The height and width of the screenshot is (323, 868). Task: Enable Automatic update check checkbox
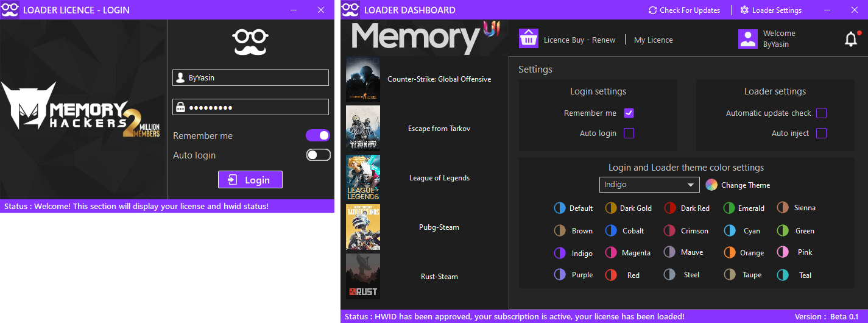(821, 113)
